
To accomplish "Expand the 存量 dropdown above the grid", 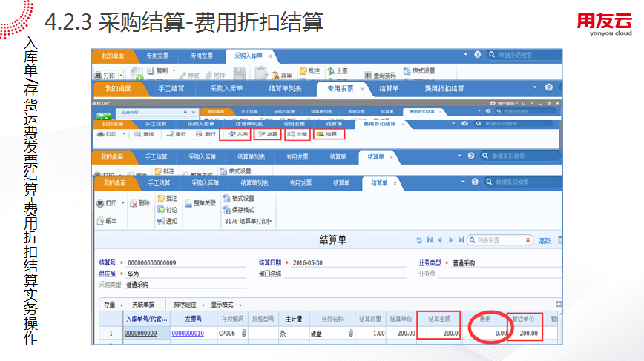I will [112, 304].
